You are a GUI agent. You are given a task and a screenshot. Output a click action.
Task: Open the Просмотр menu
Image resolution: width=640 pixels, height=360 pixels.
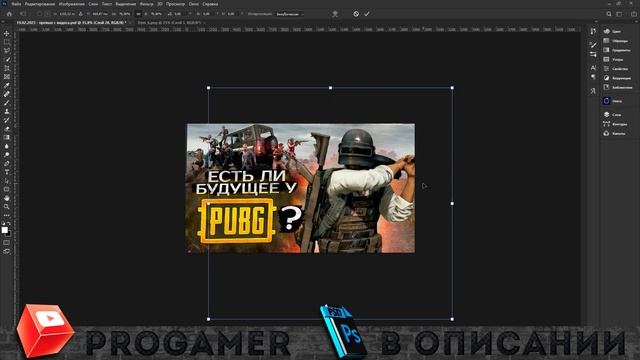tap(175, 4)
